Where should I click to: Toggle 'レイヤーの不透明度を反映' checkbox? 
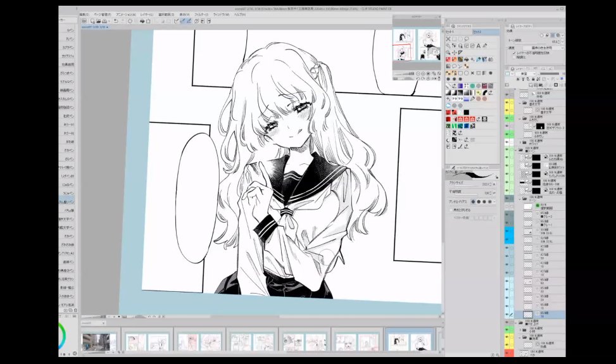[514, 53]
